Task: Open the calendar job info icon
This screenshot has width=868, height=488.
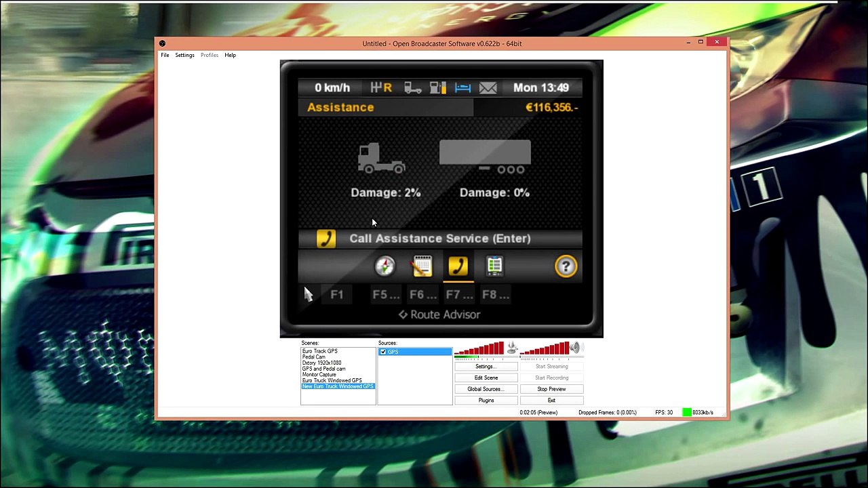Action: tap(422, 266)
